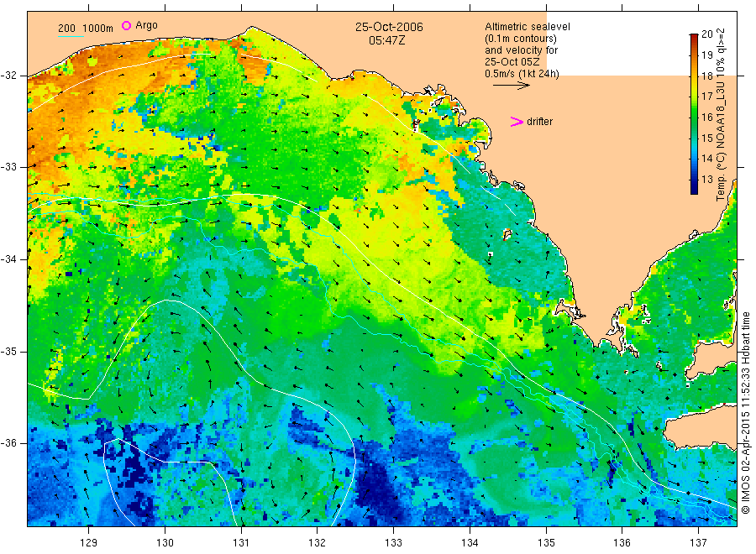Click the '05:47Z' time label
The height and width of the screenshot is (554, 756).
tap(386, 40)
